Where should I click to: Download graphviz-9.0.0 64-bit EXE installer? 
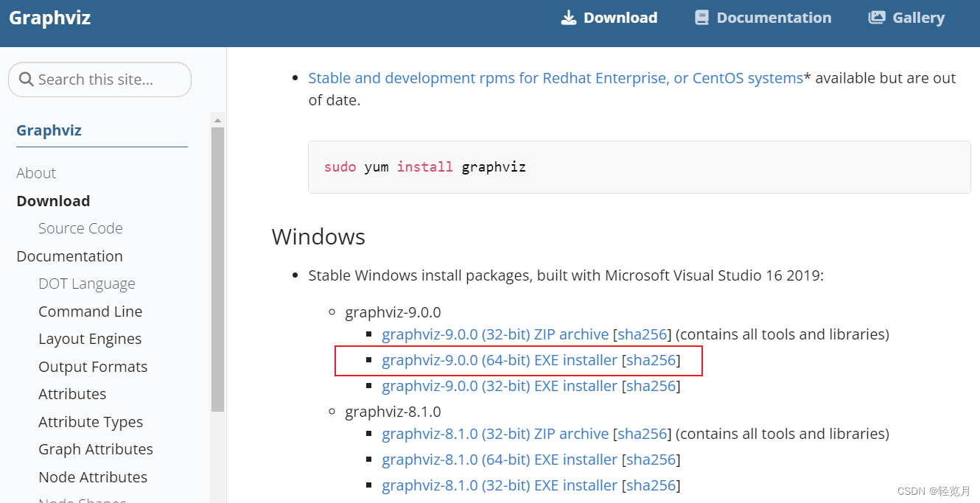pyautogui.click(x=498, y=360)
